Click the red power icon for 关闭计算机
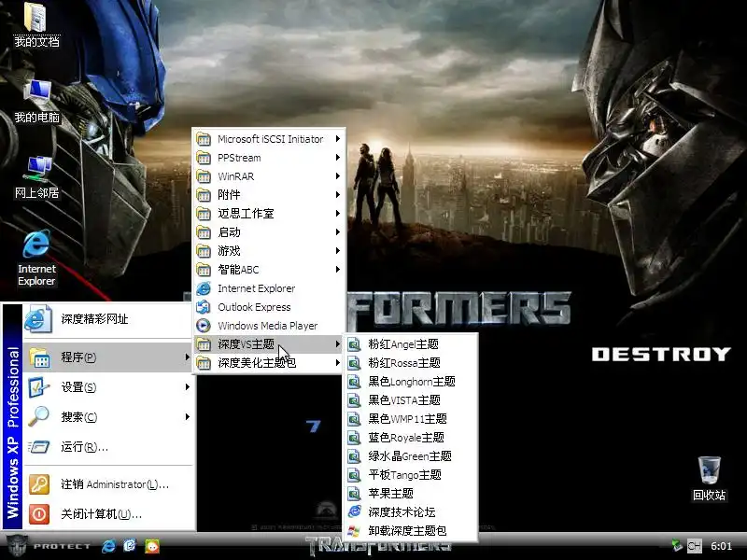Screen dimensions: 747x560 pyautogui.click(x=39, y=514)
